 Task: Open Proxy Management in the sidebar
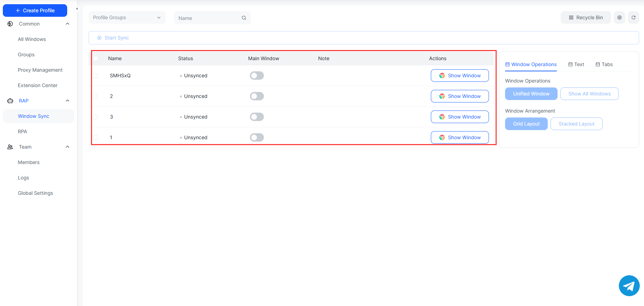40,70
